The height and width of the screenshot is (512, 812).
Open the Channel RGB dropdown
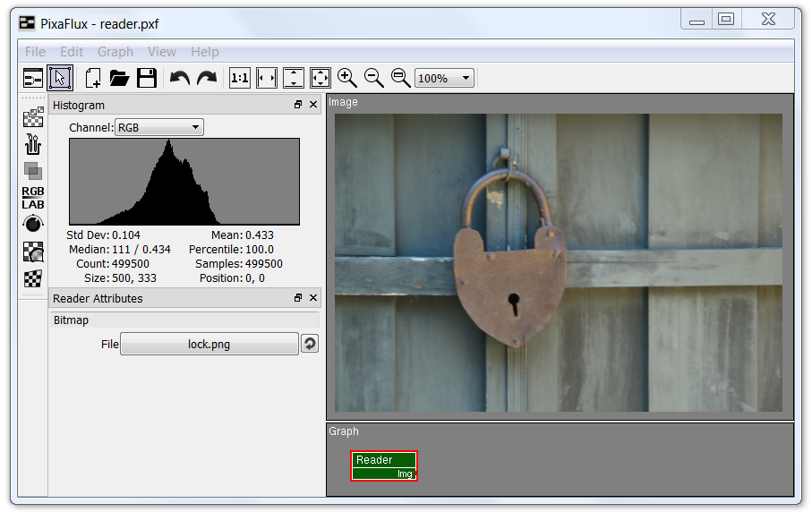click(x=159, y=128)
